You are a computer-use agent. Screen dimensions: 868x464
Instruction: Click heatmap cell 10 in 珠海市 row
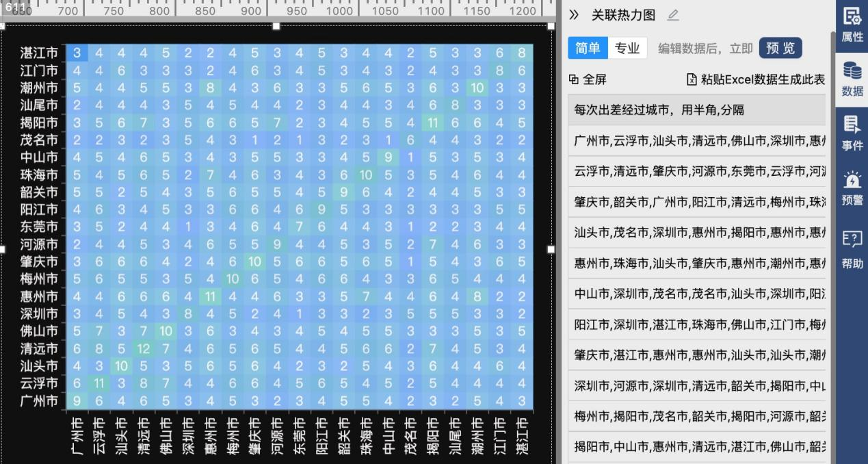point(366,175)
